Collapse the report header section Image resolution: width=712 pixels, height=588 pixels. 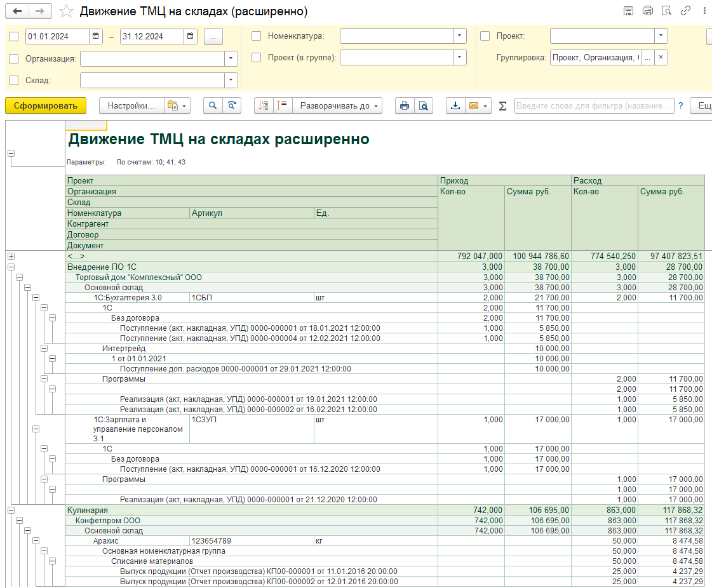11,154
